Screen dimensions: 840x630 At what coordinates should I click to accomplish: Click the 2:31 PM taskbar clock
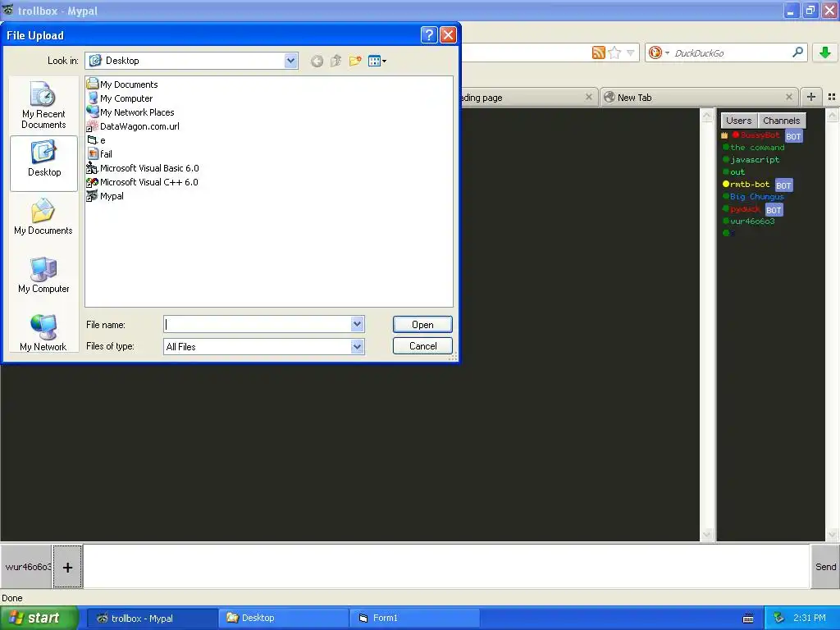click(x=810, y=618)
